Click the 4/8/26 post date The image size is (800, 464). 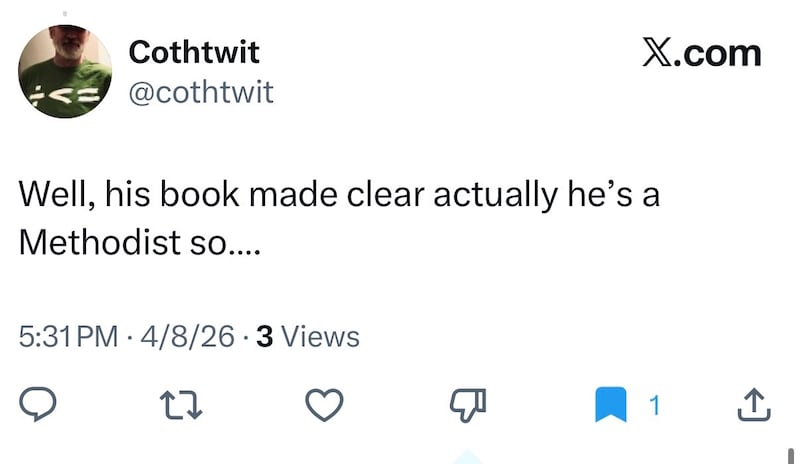tap(190, 336)
